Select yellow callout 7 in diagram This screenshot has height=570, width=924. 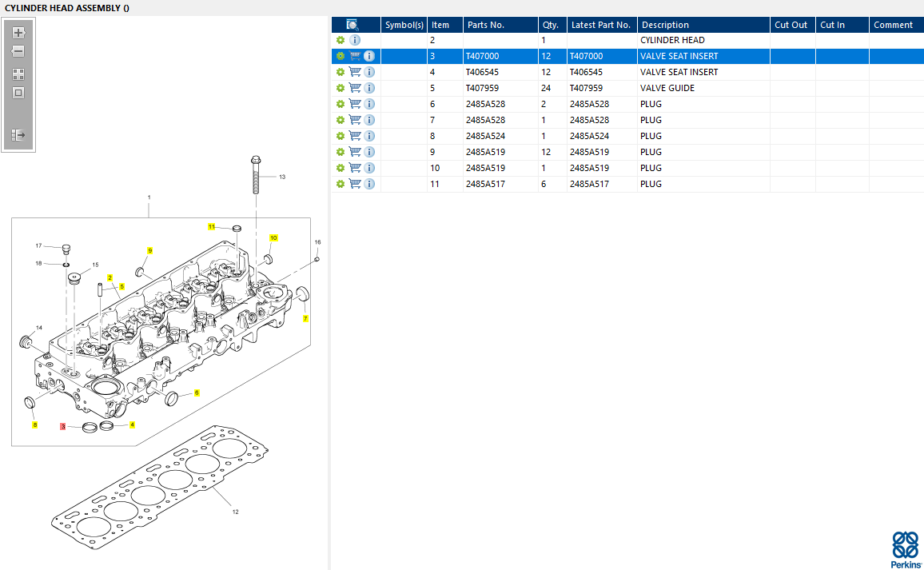coord(305,318)
